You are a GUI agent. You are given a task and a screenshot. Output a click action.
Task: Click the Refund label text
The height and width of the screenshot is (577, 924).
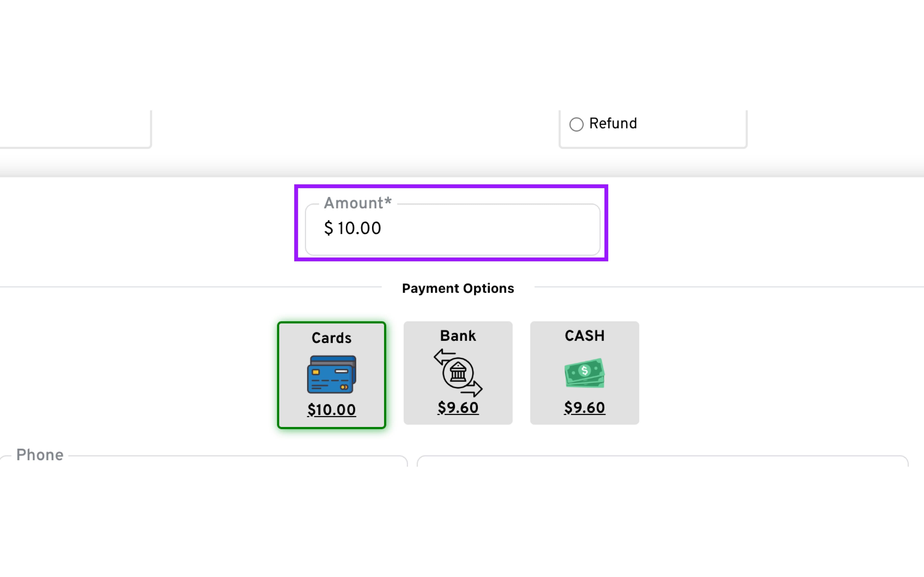click(613, 124)
